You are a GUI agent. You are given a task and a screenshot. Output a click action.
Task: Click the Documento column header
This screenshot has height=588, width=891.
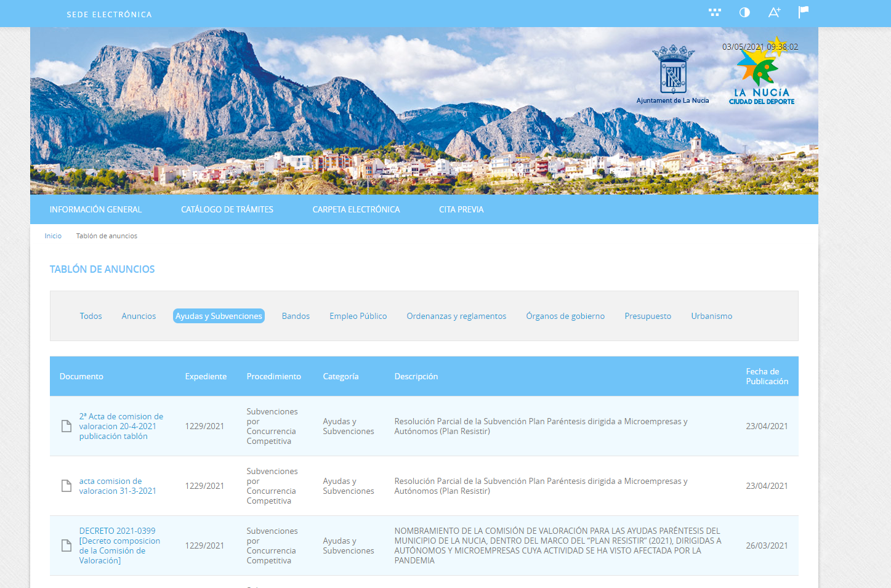81,376
